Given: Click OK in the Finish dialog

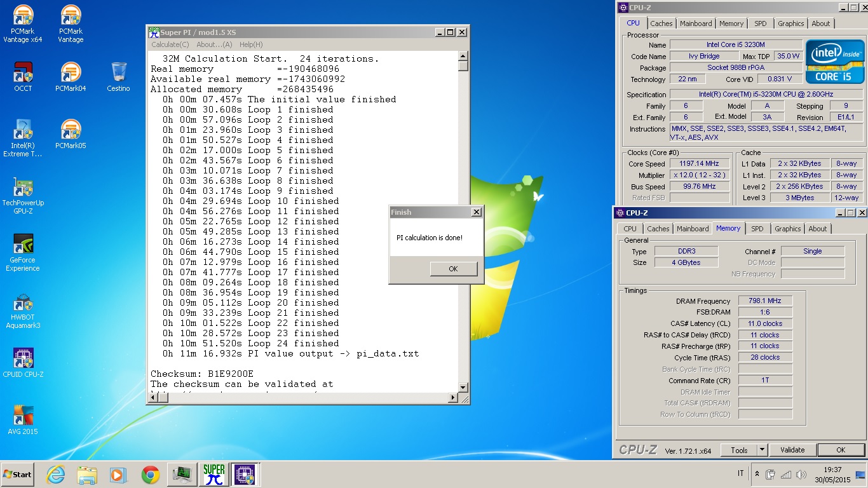Looking at the screenshot, I should [x=453, y=269].
